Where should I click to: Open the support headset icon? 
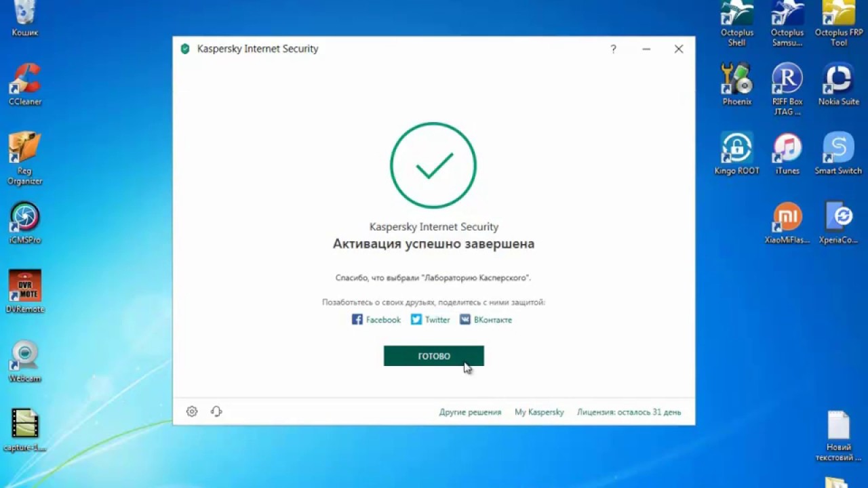216,411
